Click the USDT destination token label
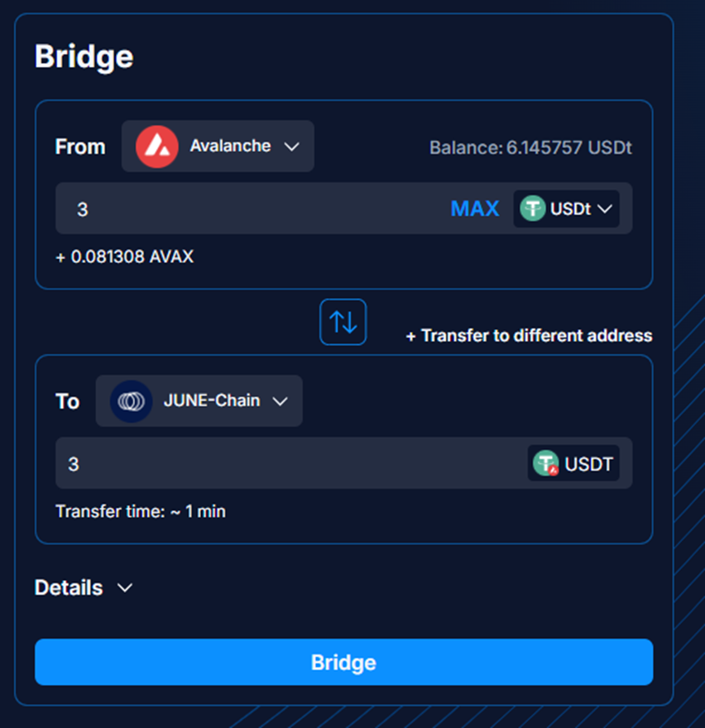Screen dimensions: 705x728 coord(588,463)
